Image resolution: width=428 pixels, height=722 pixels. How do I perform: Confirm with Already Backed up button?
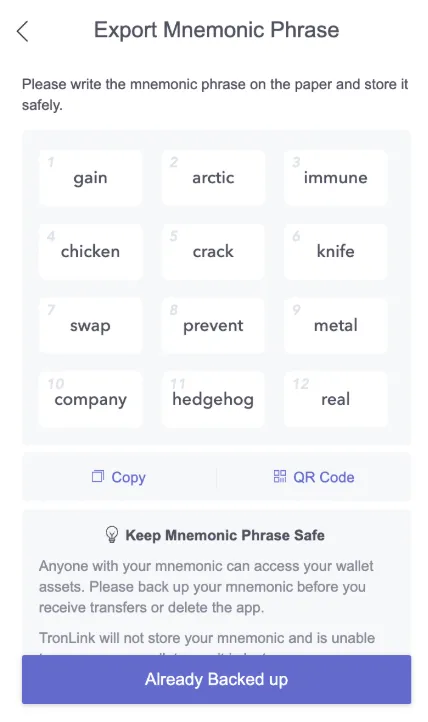216,679
